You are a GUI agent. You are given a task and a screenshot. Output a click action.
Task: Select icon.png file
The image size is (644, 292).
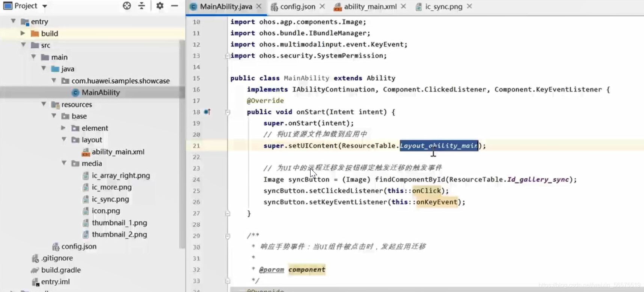coord(106,211)
